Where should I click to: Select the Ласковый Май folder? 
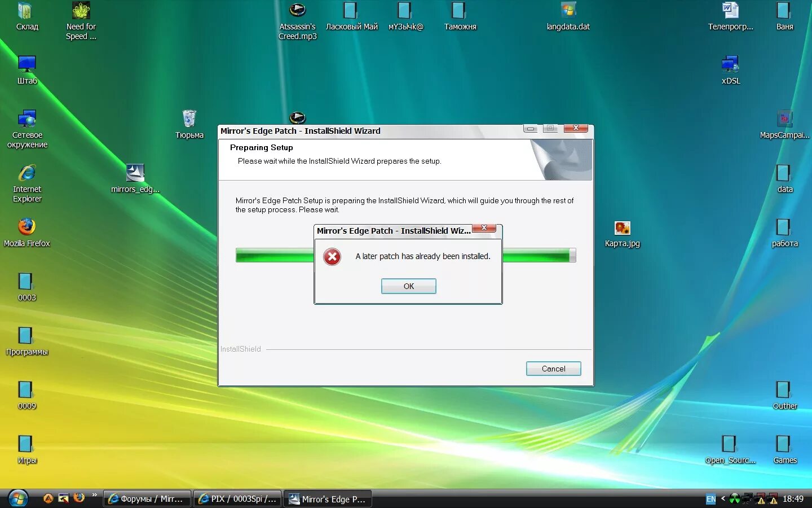click(x=351, y=16)
